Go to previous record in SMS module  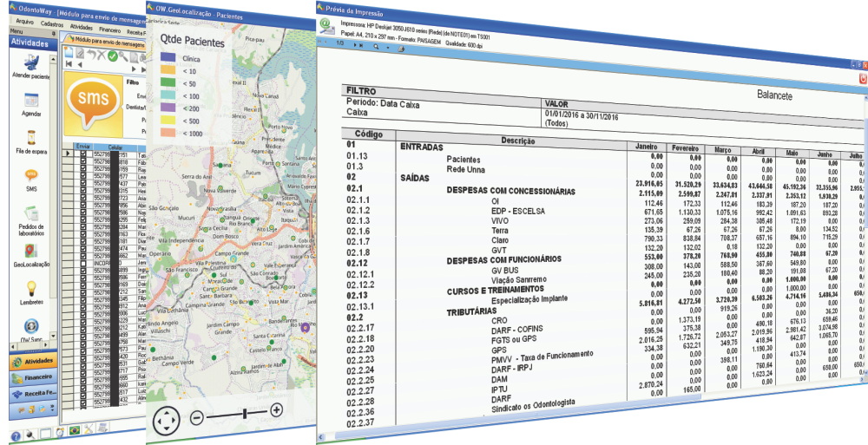click(x=79, y=64)
